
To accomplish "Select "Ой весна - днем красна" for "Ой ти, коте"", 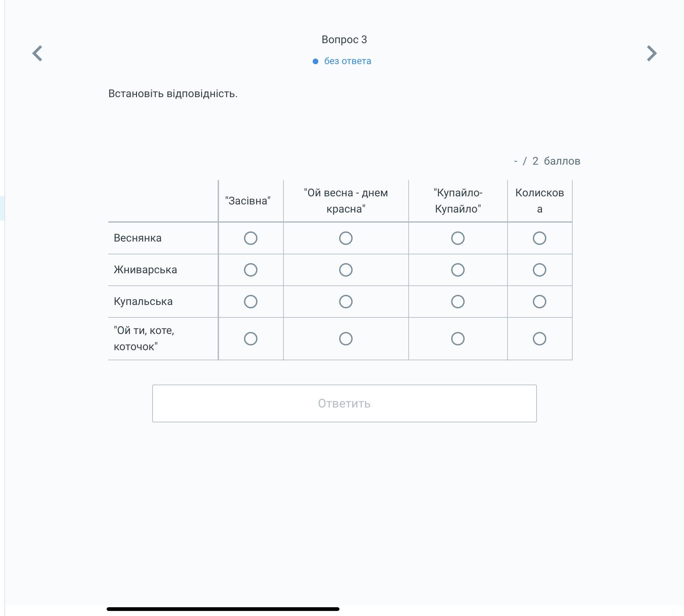I will click(346, 339).
